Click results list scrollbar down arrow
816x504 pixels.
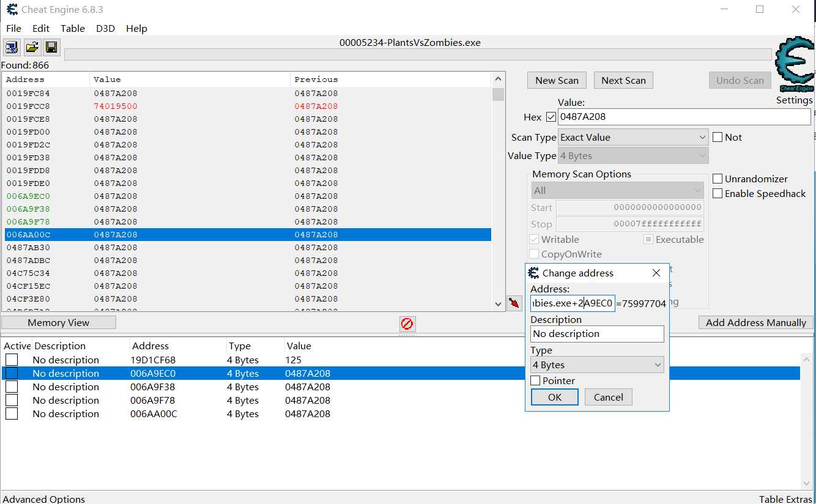[499, 304]
